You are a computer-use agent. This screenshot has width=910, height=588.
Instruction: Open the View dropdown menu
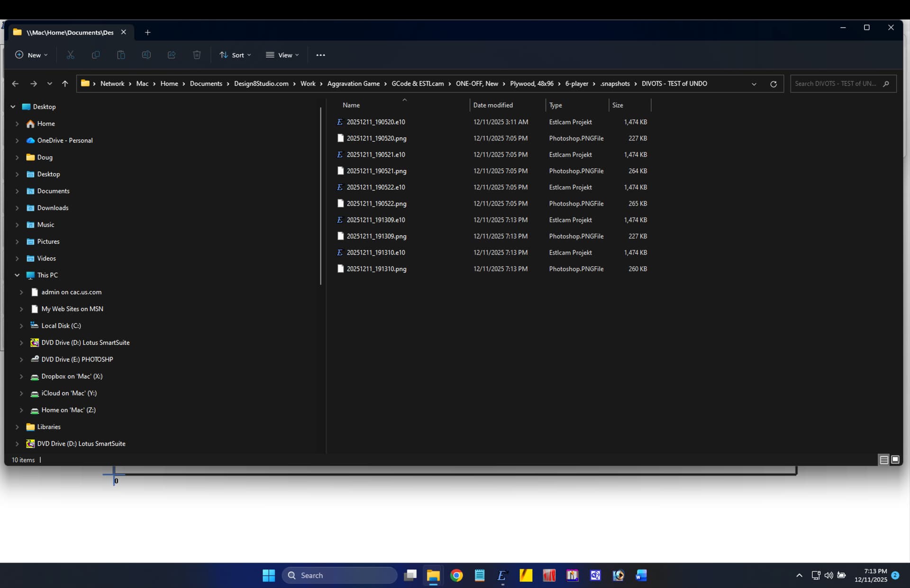tap(282, 55)
